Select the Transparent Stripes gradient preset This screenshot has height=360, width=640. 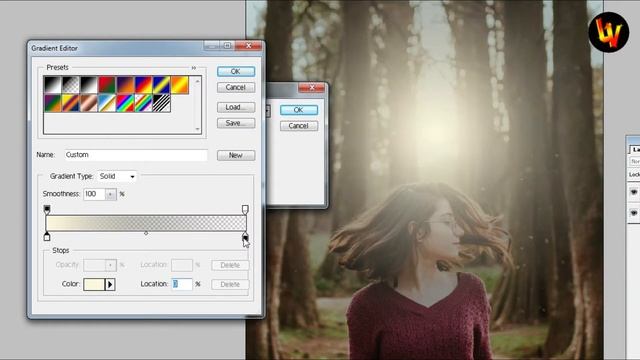coord(161,103)
